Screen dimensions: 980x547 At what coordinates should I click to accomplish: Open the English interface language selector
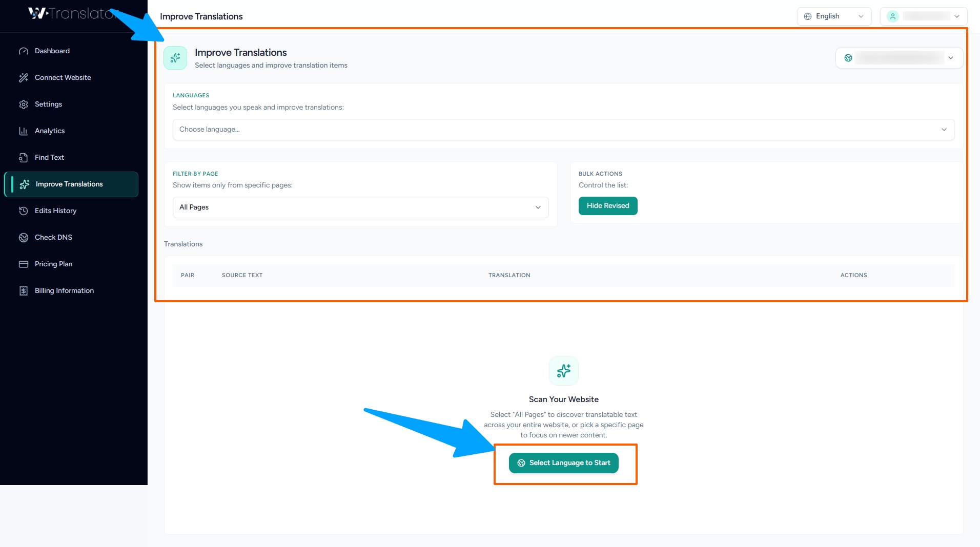pyautogui.click(x=834, y=16)
